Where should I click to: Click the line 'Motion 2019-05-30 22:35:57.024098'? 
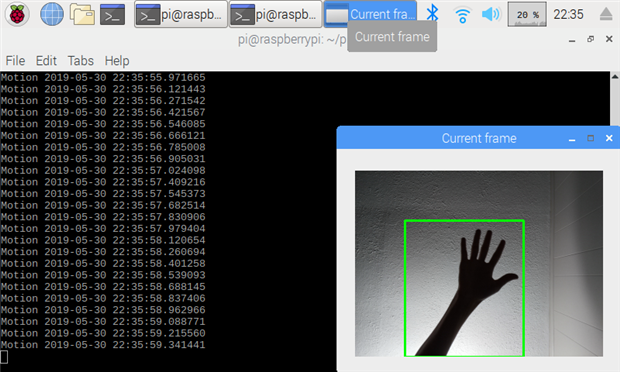pos(103,170)
